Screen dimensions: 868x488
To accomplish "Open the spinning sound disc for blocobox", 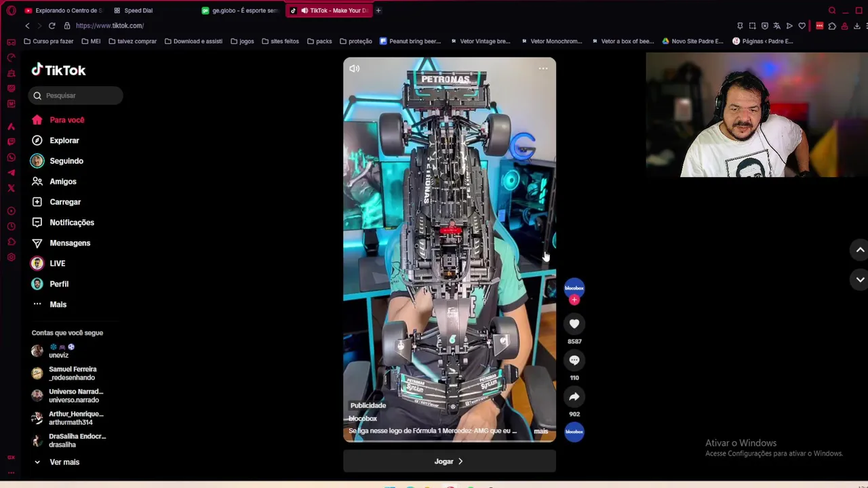I will 574,432.
